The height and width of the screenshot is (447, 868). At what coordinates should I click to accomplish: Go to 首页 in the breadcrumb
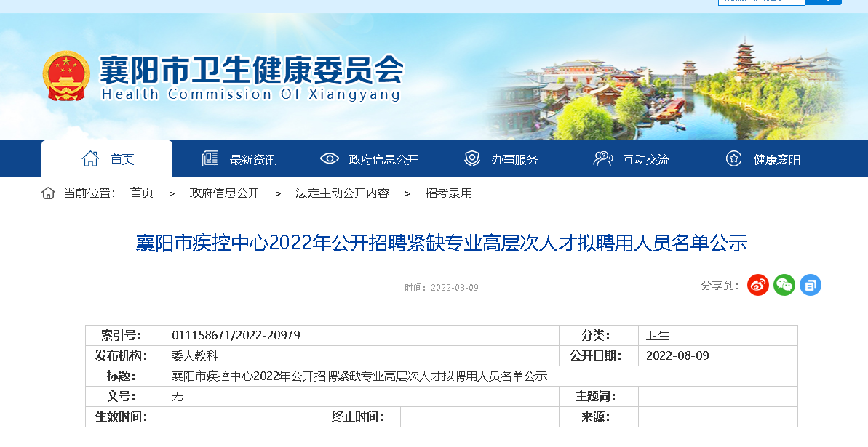(142, 193)
